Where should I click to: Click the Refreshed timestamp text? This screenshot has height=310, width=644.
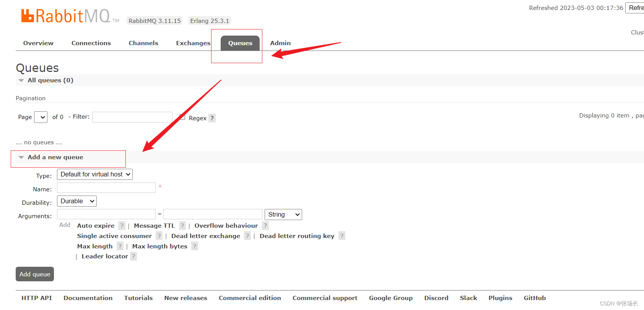576,8
